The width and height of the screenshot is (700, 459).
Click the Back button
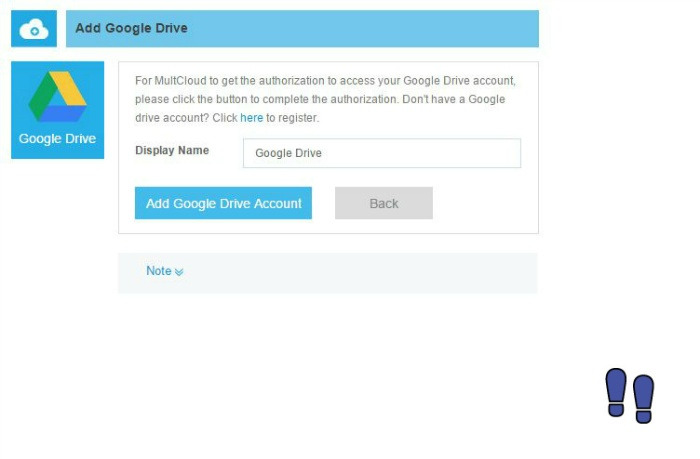pos(384,203)
